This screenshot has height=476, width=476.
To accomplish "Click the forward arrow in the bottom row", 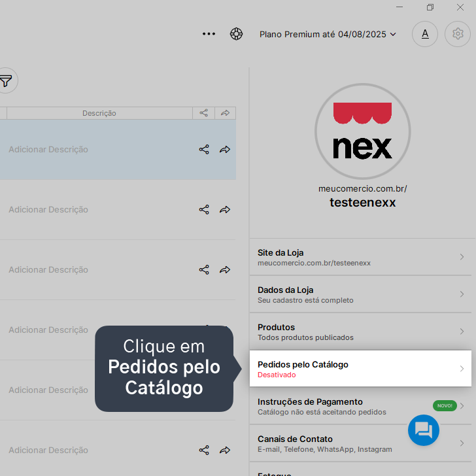I will pos(225,450).
